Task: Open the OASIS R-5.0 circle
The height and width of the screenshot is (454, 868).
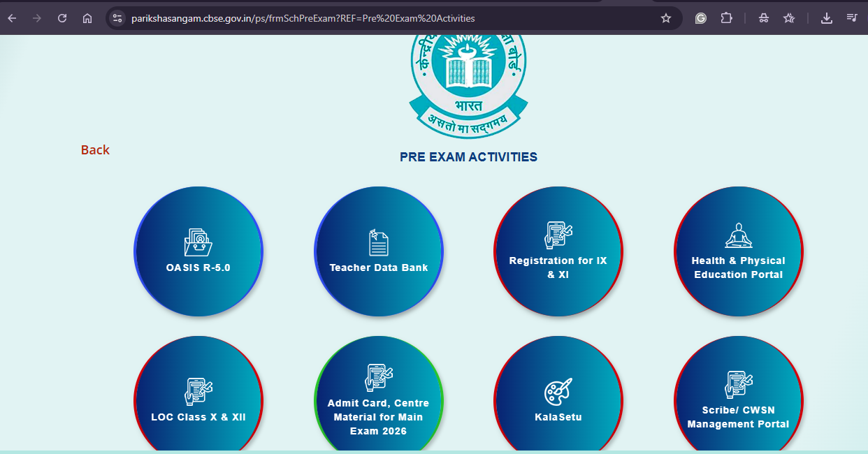Action: pos(198,251)
